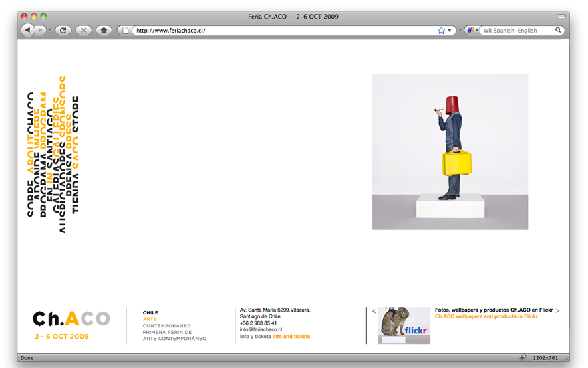Click the '+56 2 963 85 41' phone number

coord(258,323)
